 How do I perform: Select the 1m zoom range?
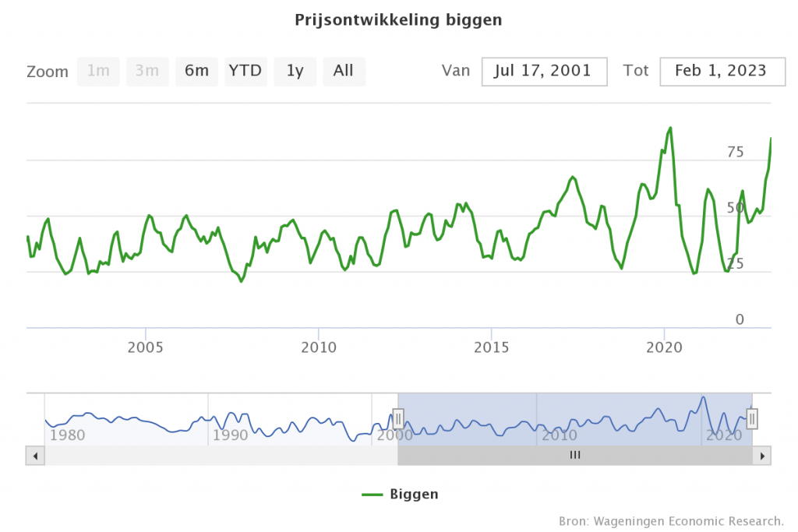tap(98, 71)
